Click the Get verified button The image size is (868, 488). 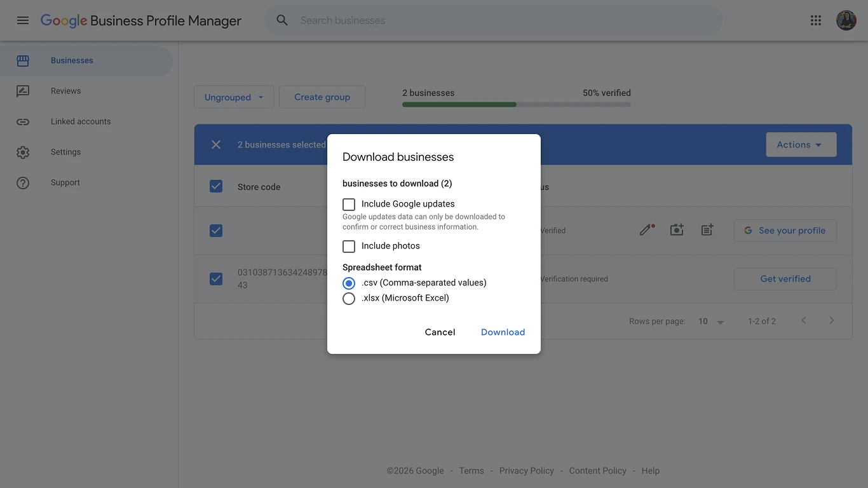coord(785,279)
